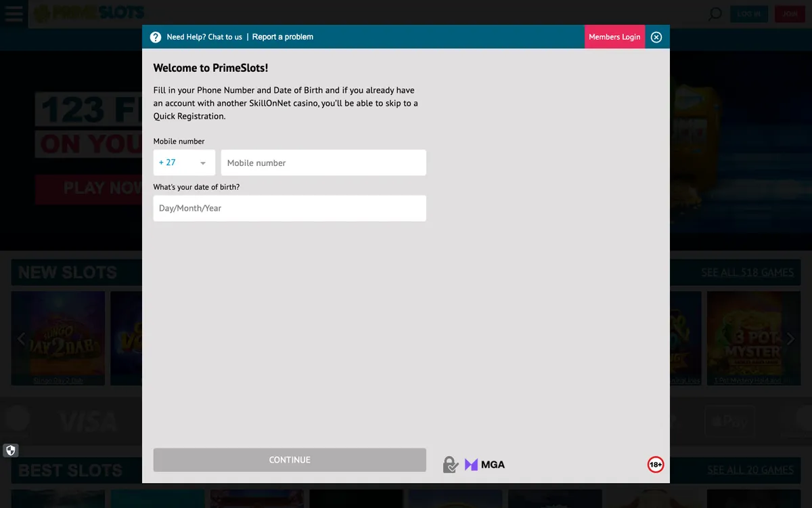
Task: Open 'SEE ALL 20 GAMES' link
Action: coord(750,470)
